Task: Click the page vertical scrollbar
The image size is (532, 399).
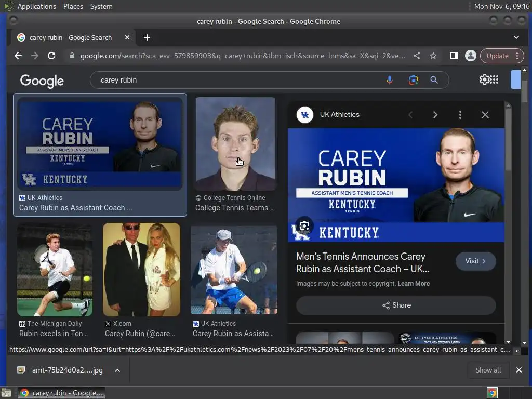Action: 525,91
